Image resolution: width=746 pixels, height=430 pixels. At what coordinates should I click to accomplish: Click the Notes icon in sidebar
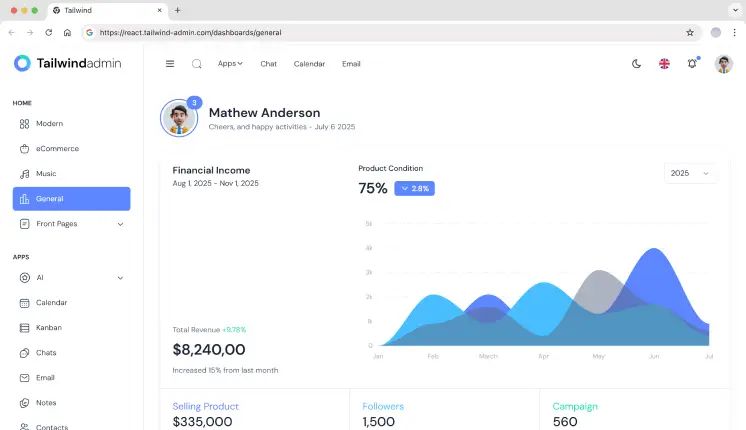tap(24, 403)
